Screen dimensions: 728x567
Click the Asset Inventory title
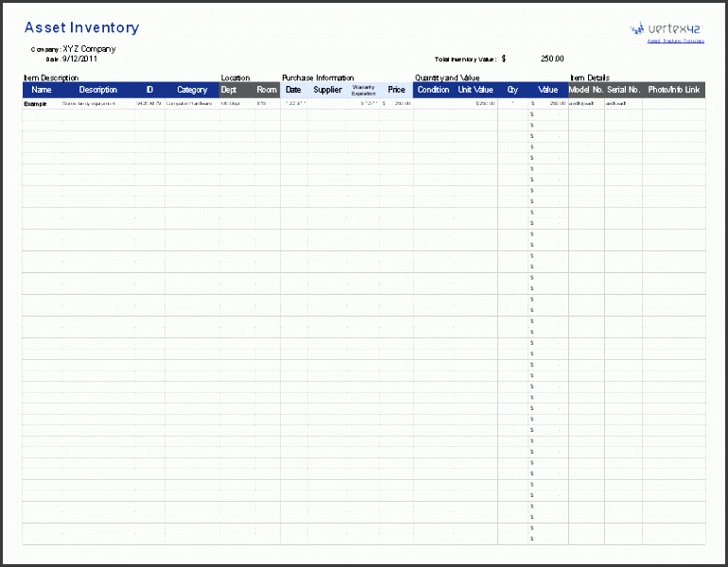click(81, 28)
